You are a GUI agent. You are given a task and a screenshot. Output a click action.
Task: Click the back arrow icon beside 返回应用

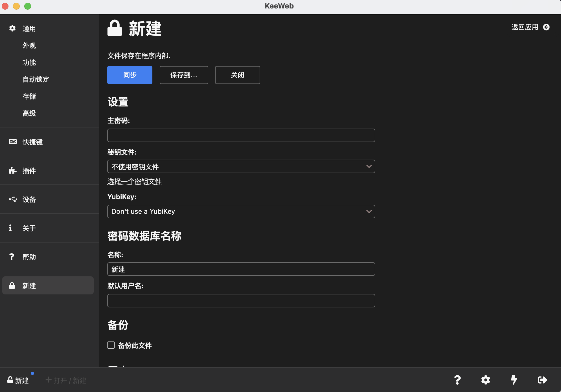point(546,27)
